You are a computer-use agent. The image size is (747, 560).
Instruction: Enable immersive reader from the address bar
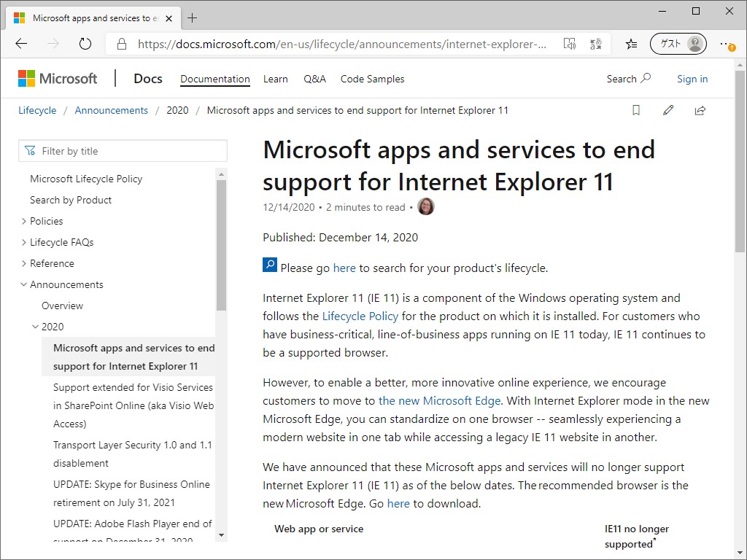[570, 44]
